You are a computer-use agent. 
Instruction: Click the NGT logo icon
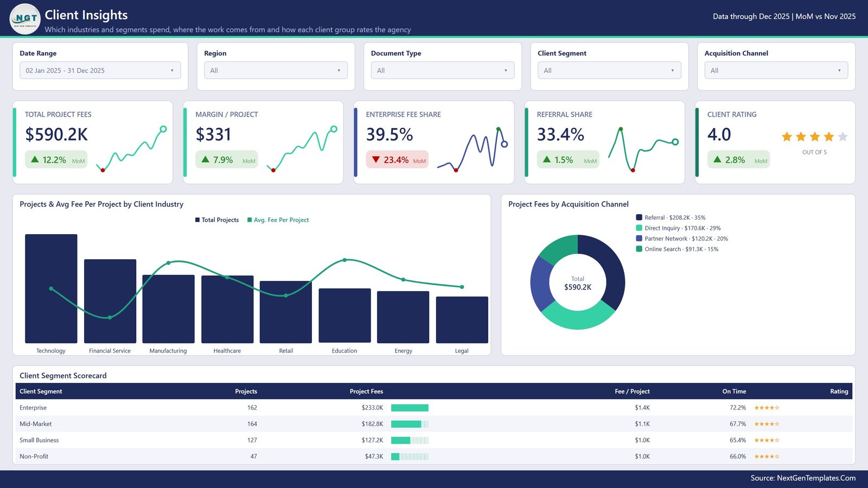(25, 19)
